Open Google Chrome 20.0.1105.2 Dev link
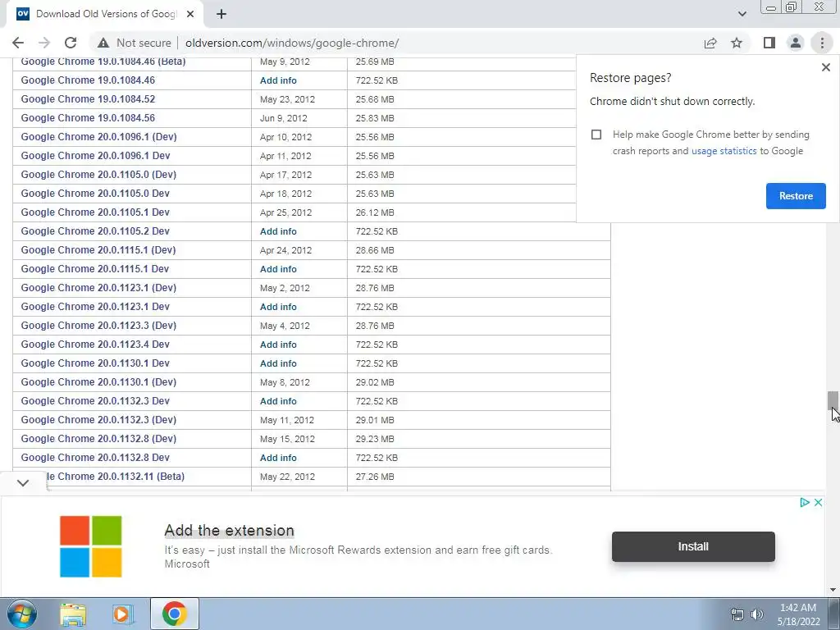 (x=95, y=231)
